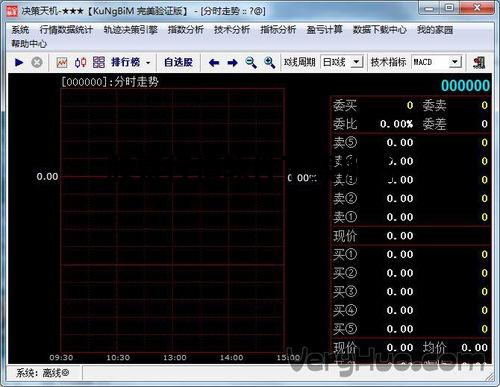Viewport: 500px width, 387px height.
Task: Open the 指数分析 menu
Action: 186,30
